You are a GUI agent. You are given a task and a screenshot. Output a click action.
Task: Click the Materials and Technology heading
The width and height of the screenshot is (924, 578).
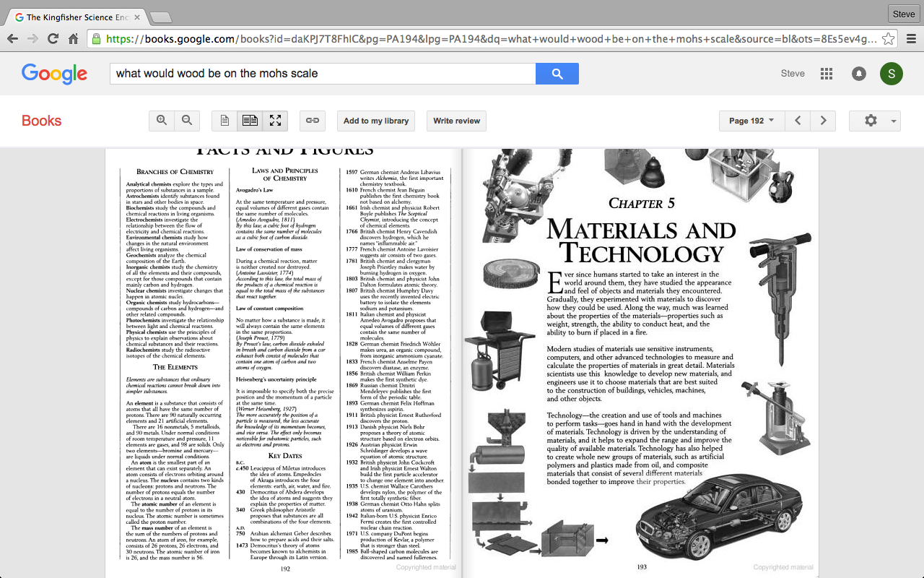(641, 241)
